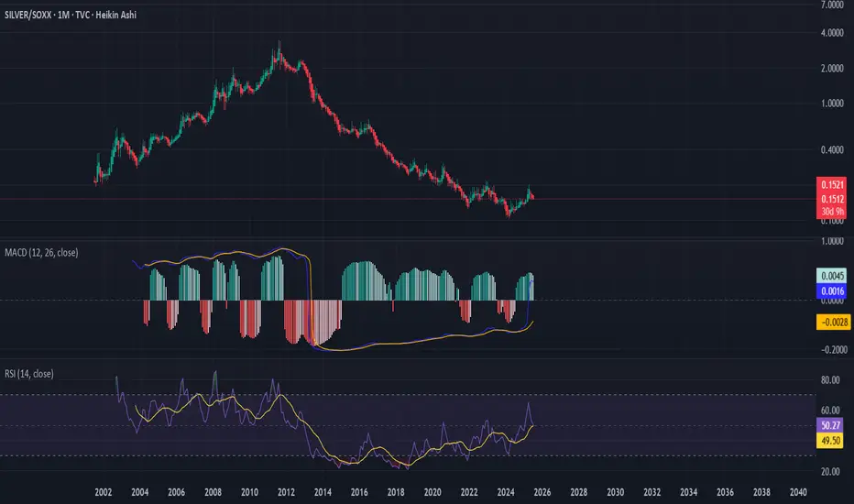The height and width of the screenshot is (504, 854).
Task: Click the 2036 label on time axis
Action: coord(725,493)
